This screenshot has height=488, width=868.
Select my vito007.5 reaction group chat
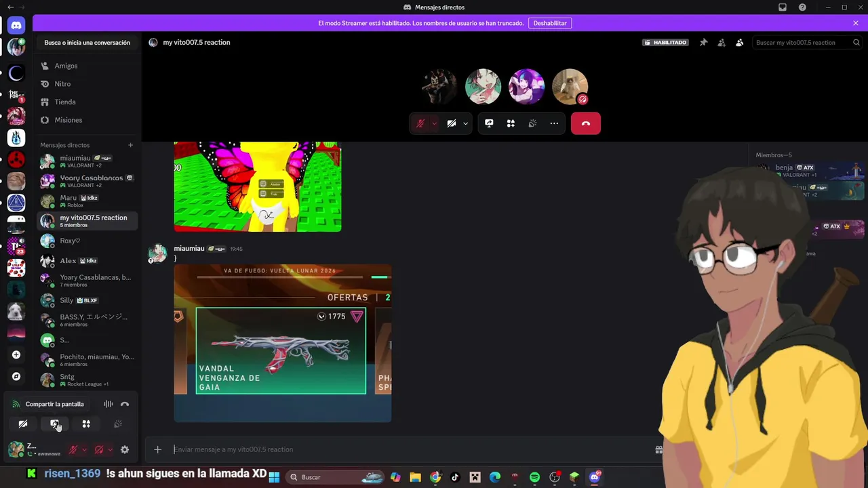87,220
